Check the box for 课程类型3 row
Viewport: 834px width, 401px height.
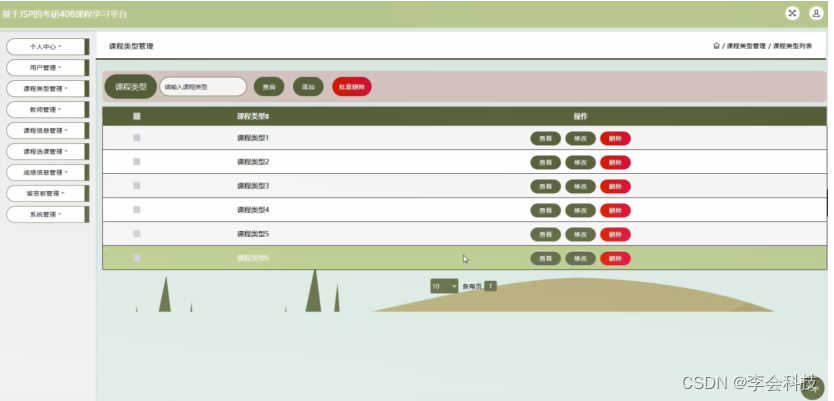[137, 185]
